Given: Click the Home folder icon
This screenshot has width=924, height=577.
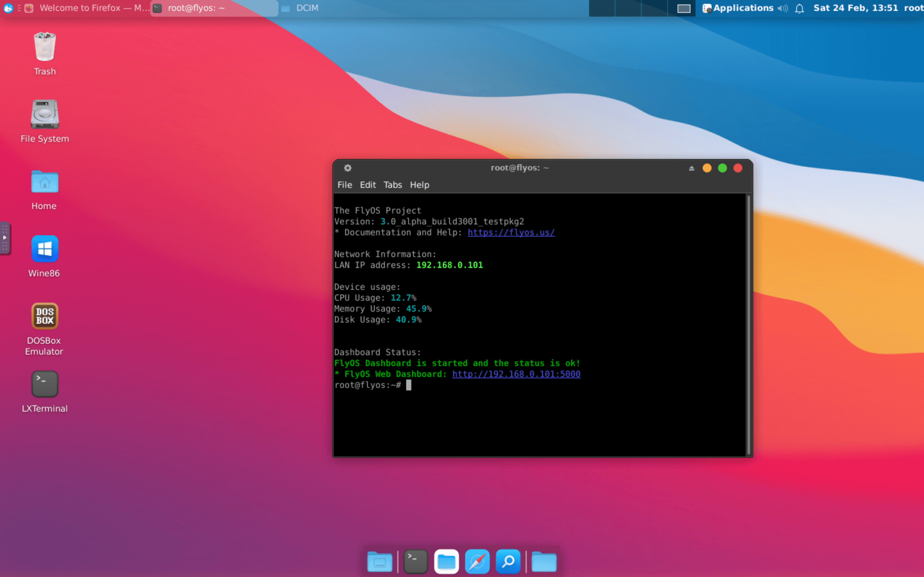Looking at the screenshot, I should (43, 182).
